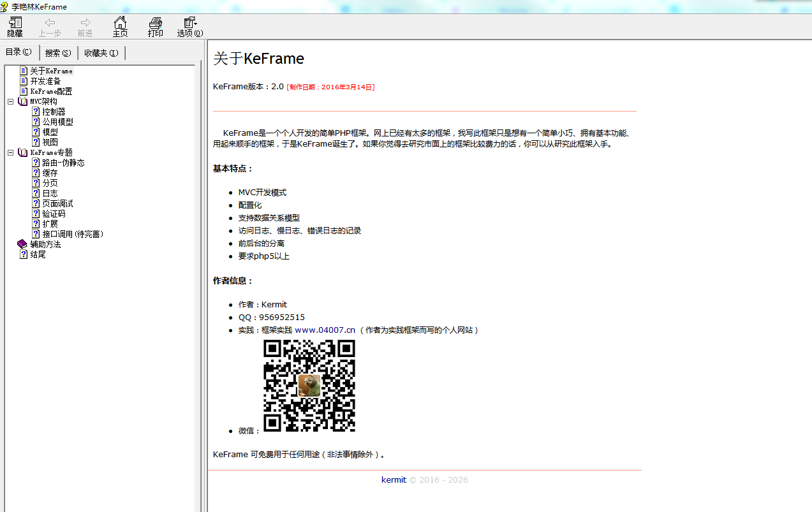Click the question icon beside 控制器
Viewport: 812px width, 512px height.
click(36, 112)
